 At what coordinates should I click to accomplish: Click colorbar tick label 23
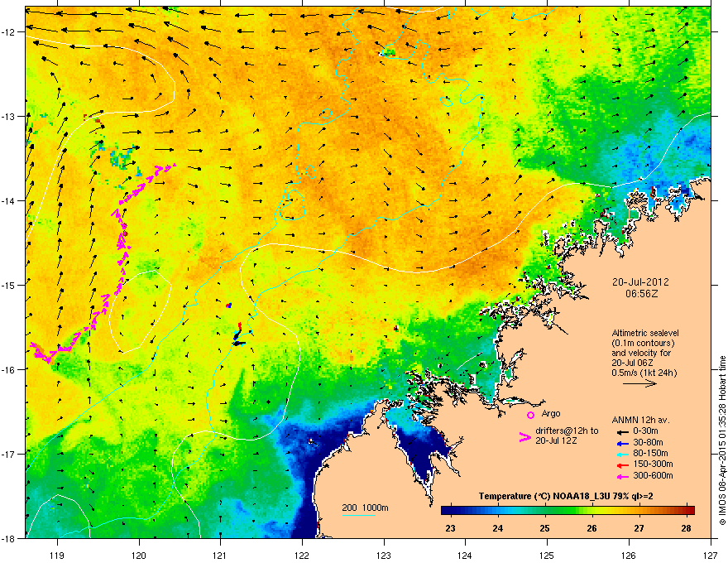coord(450,528)
